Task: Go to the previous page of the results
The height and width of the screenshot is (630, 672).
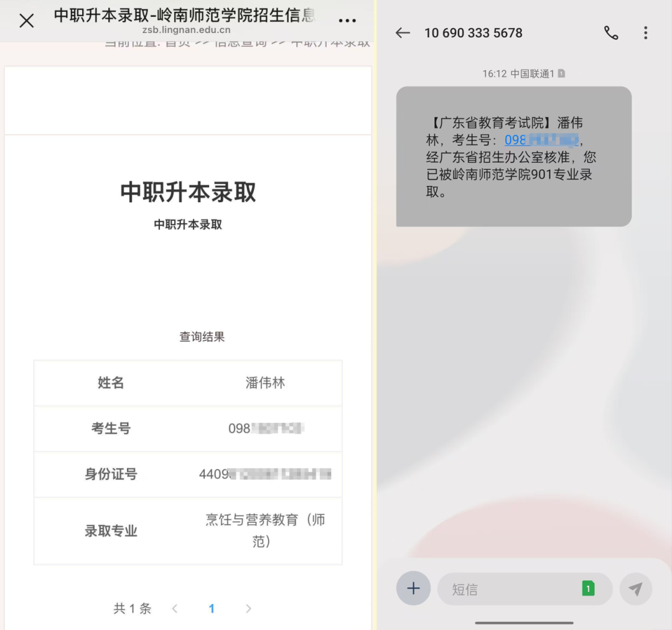Action: click(x=174, y=609)
